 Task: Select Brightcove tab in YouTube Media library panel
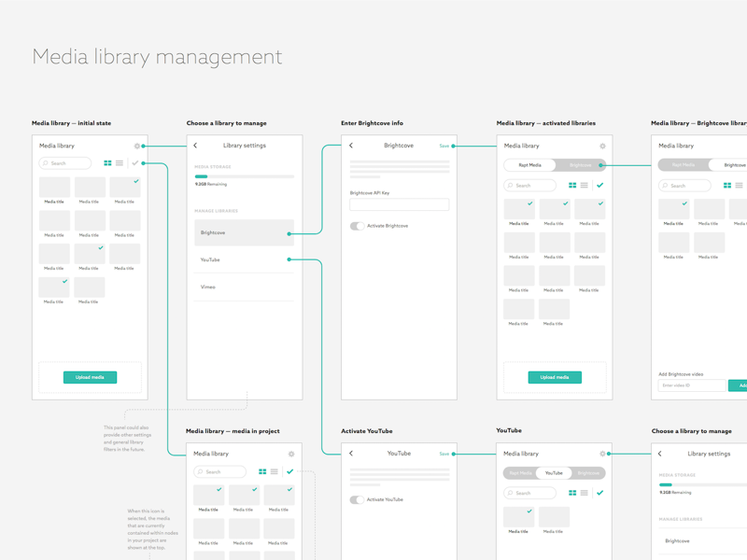pos(588,473)
